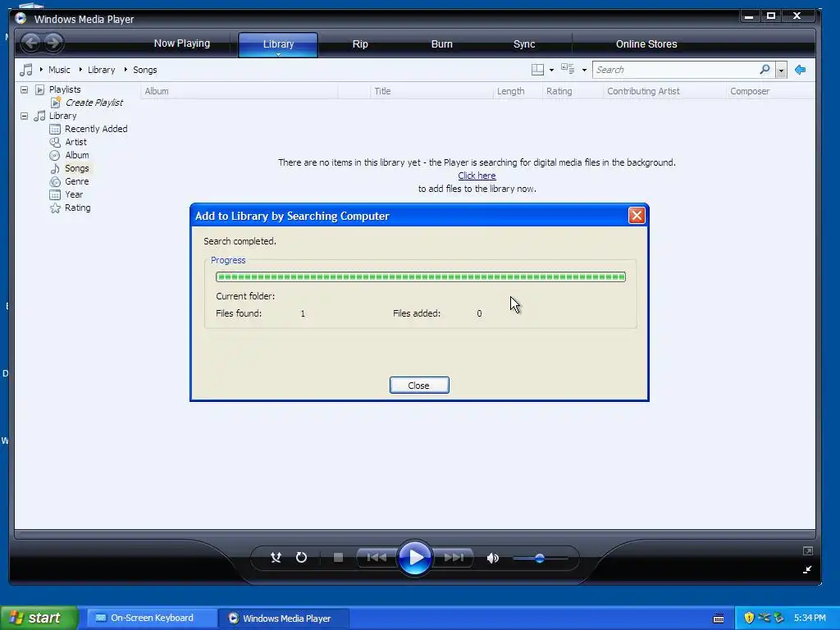The width and height of the screenshot is (840, 630).
Task: Select Create Playlist in the tree
Action: pyautogui.click(x=94, y=103)
